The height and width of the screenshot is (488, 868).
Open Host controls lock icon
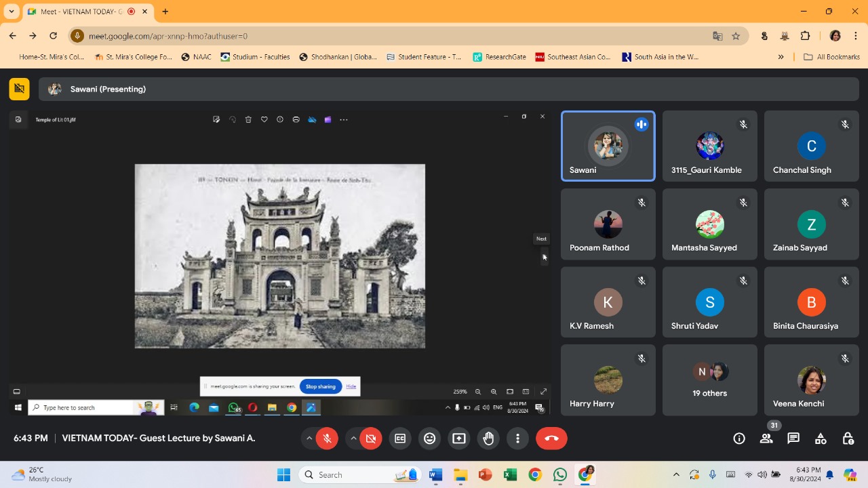point(848,439)
